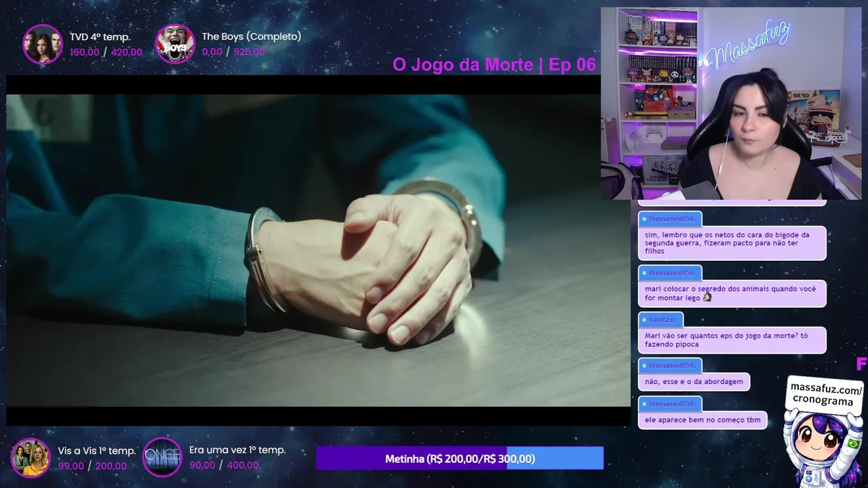Click the ONCE circular logo icon
Screen dimensions: 868x488
tap(162, 457)
